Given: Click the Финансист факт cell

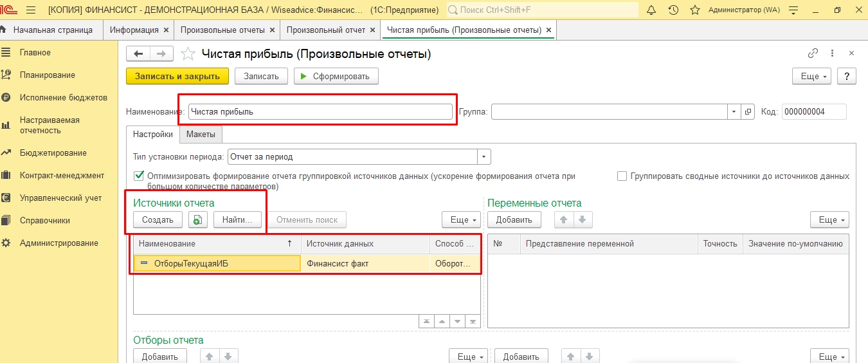Looking at the screenshot, I should (365, 263).
